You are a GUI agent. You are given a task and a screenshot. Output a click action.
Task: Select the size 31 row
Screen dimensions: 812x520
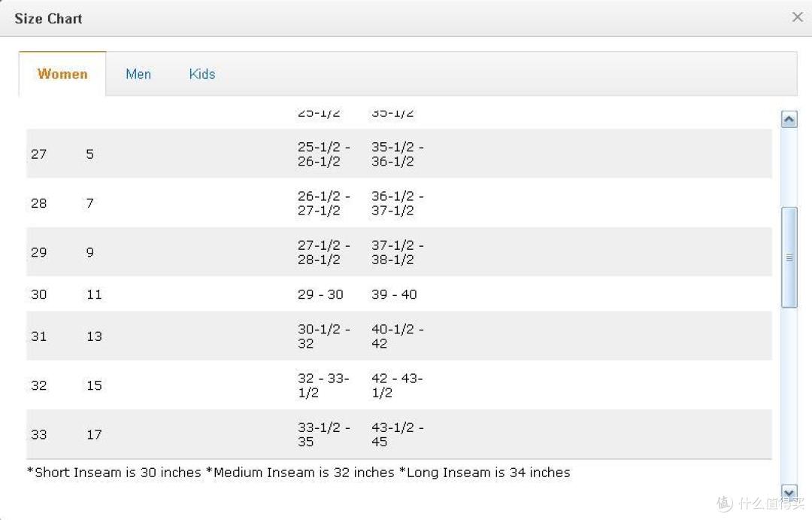coord(398,336)
